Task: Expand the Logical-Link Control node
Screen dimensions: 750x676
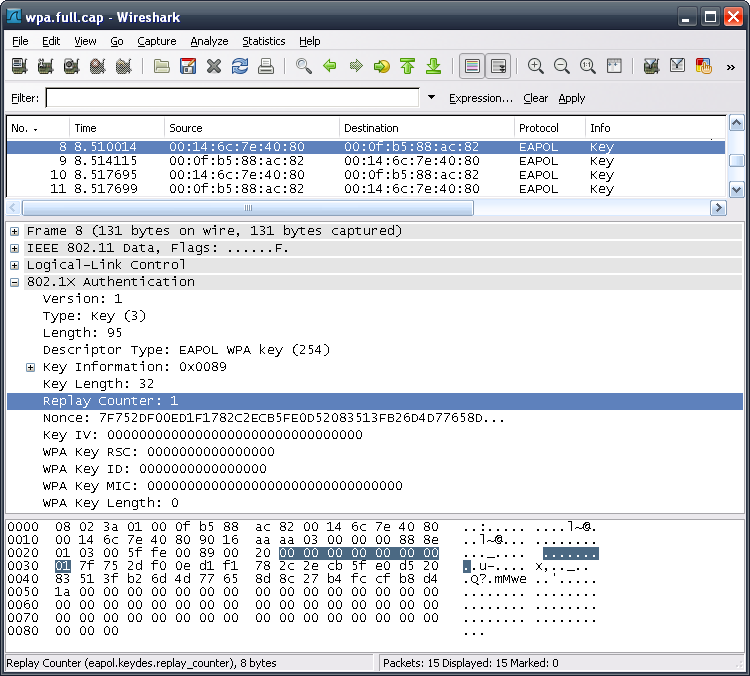Action: coord(15,266)
